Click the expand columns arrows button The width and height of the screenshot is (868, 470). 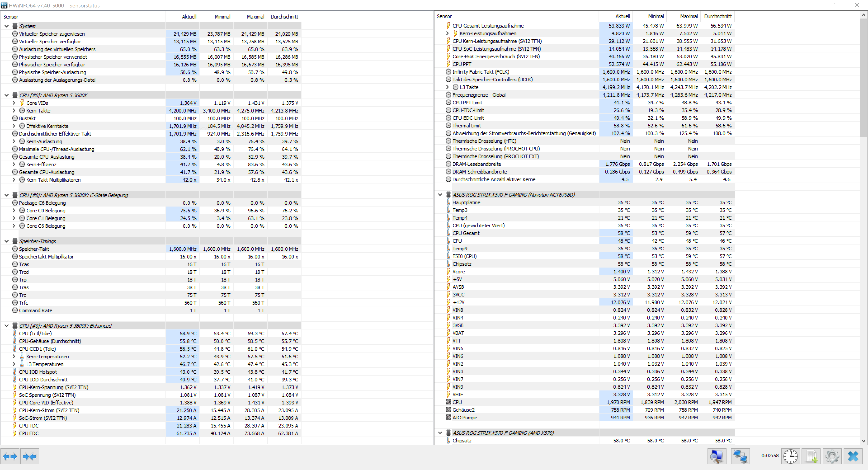coord(10,456)
